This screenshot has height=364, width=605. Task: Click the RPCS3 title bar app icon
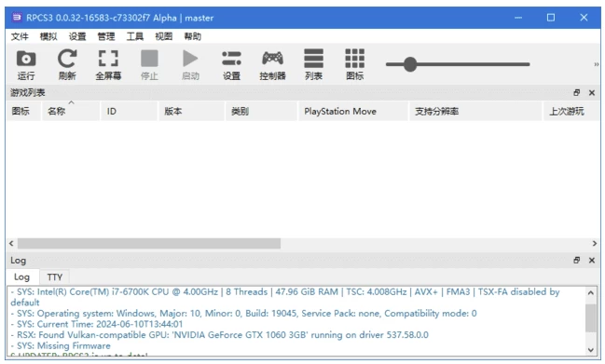tap(17, 18)
